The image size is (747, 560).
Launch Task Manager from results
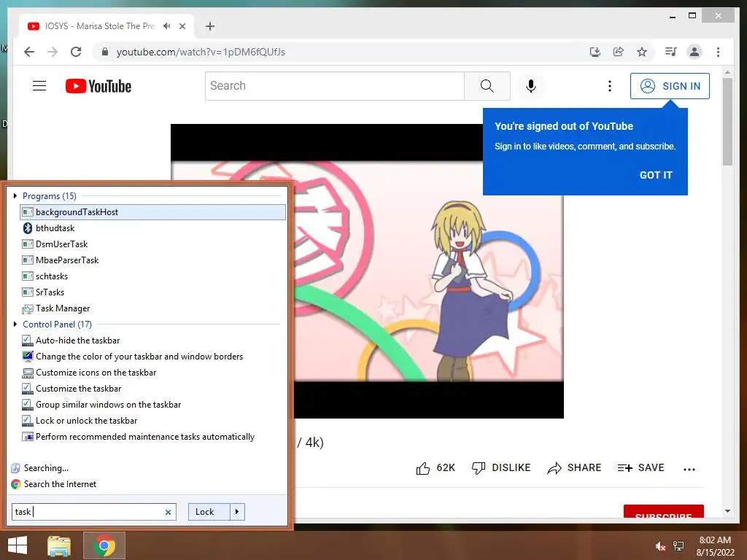pos(152,308)
